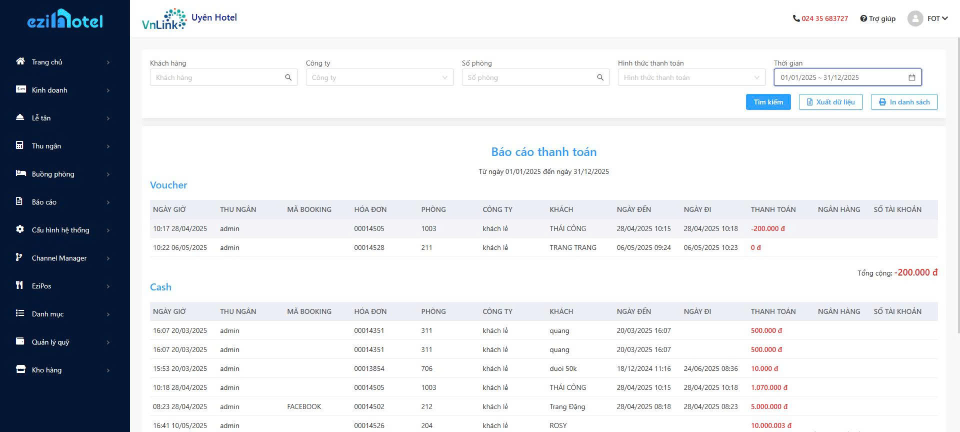Expand Báo cáo menu chevron
The width and height of the screenshot is (960, 432).
point(108,202)
